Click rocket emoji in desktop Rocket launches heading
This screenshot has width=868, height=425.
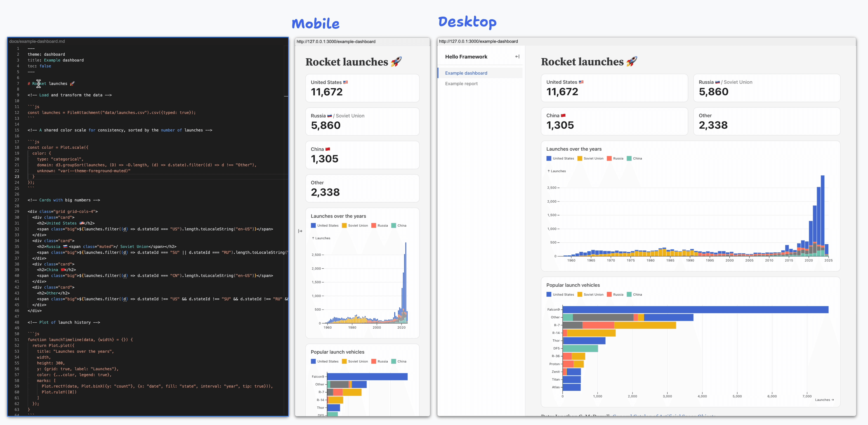(632, 62)
